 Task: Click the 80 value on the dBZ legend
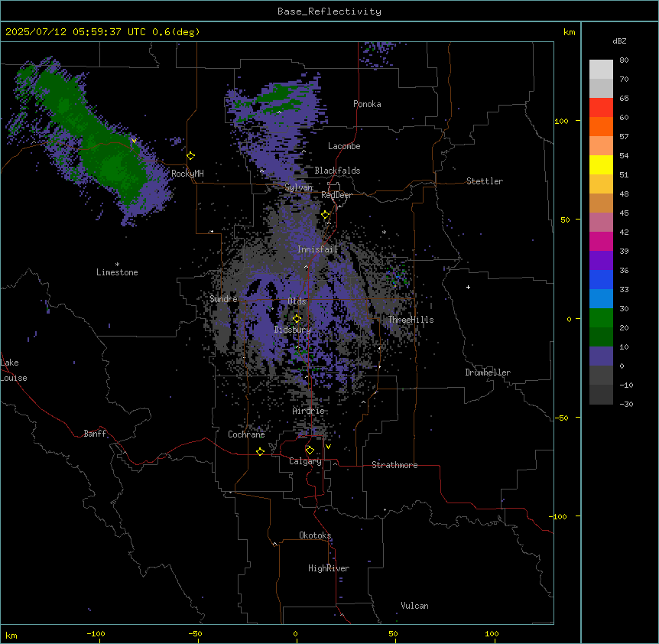(624, 60)
